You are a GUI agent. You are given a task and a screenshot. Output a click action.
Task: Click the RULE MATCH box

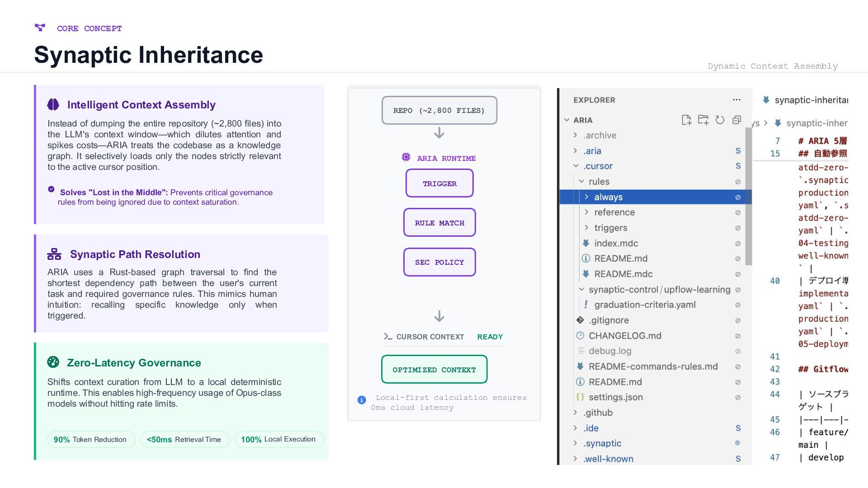439,222
